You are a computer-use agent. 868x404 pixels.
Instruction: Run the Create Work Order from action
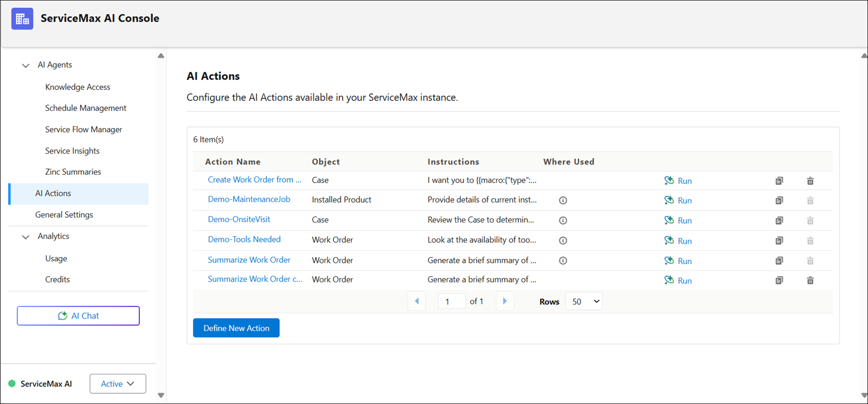[678, 181]
